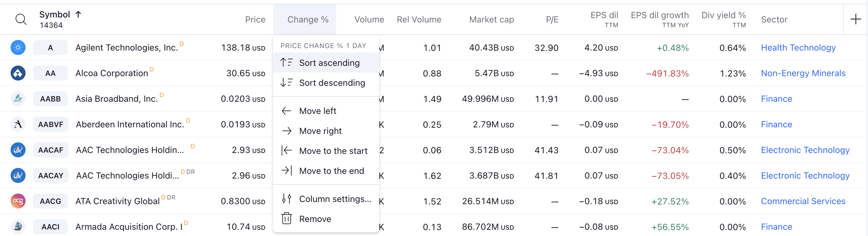The width and height of the screenshot is (868, 236).
Task: Select the Remove menu entry
Action: (x=326, y=219)
